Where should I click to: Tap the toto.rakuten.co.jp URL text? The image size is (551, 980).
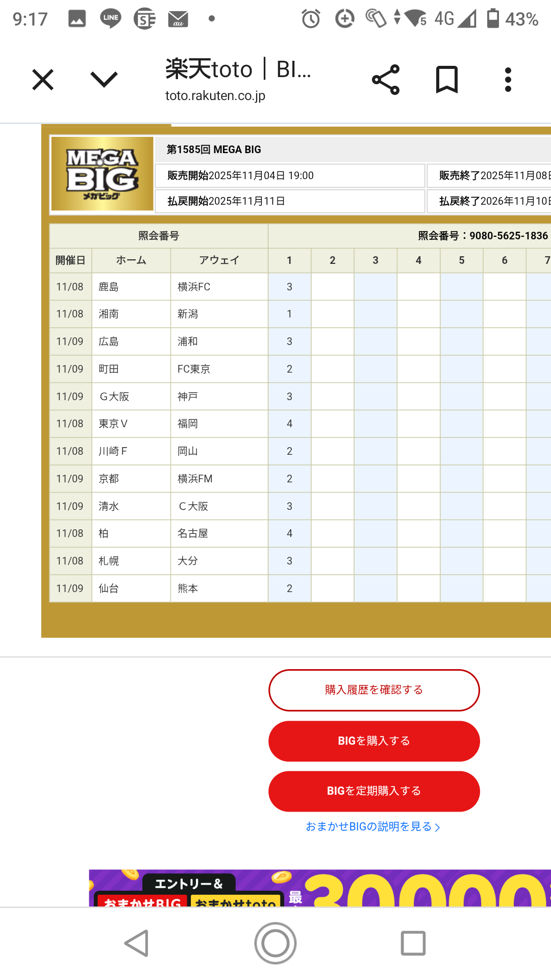point(215,95)
